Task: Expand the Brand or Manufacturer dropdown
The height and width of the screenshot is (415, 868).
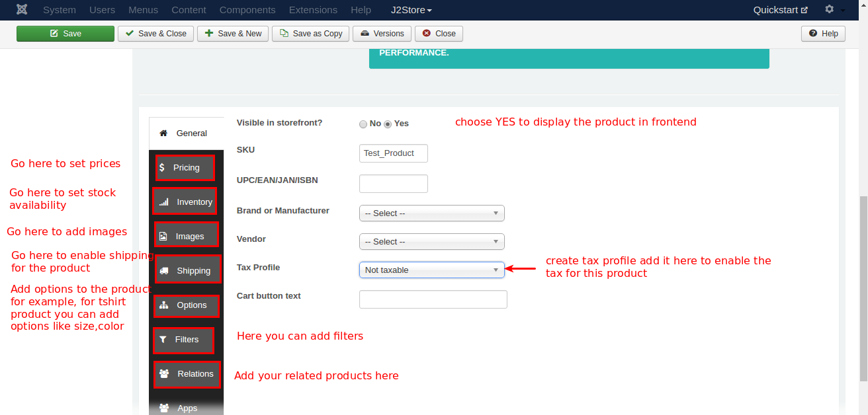Action: click(x=431, y=213)
